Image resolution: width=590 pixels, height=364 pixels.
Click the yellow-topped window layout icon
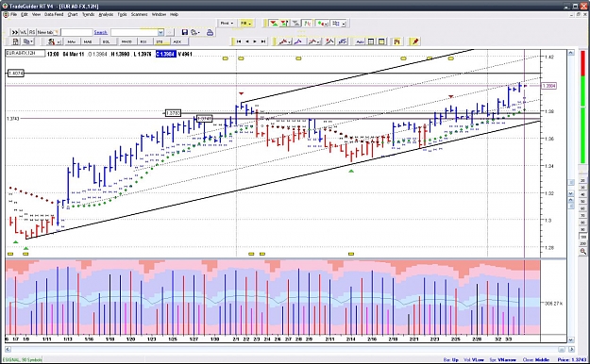click(381, 41)
